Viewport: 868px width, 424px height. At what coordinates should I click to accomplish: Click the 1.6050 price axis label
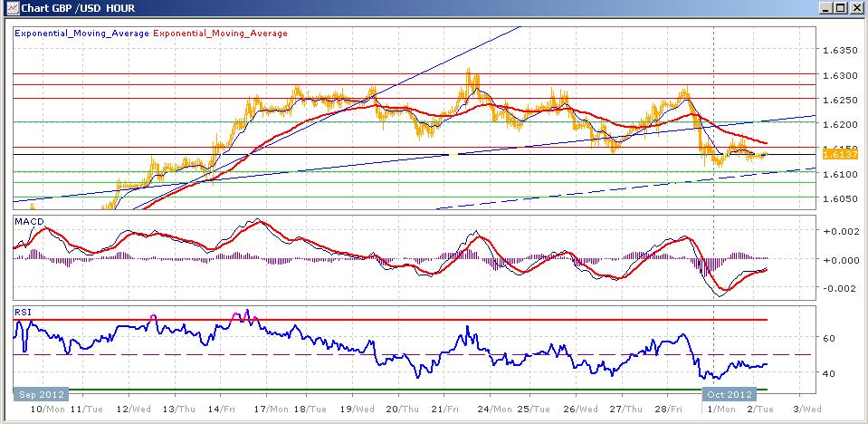[x=839, y=199]
